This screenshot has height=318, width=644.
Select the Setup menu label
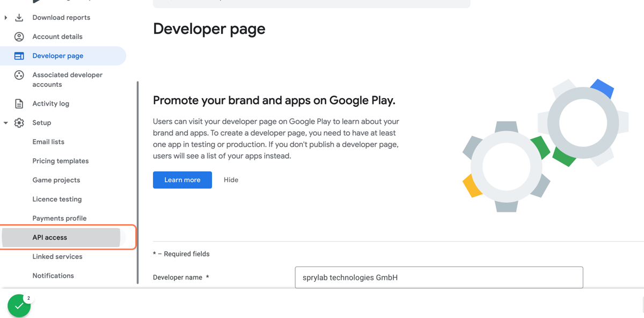[x=42, y=123]
